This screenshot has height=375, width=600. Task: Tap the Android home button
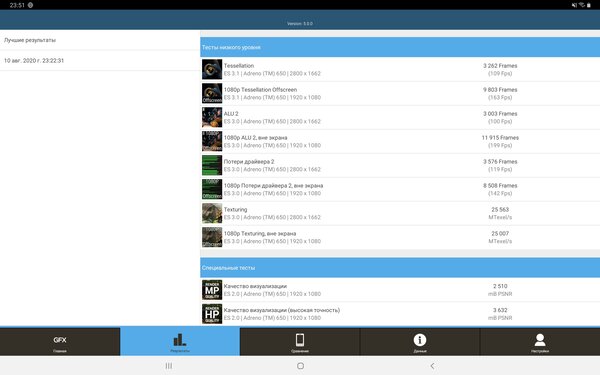(300, 366)
